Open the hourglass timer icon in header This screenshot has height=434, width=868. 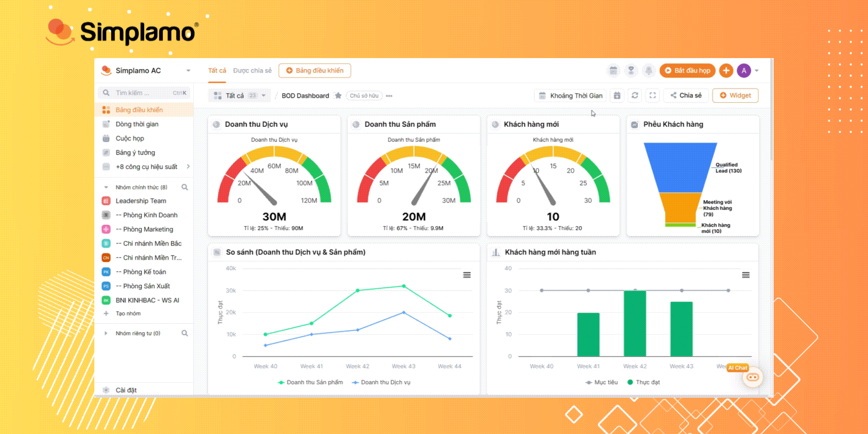click(x=631, y=70)
